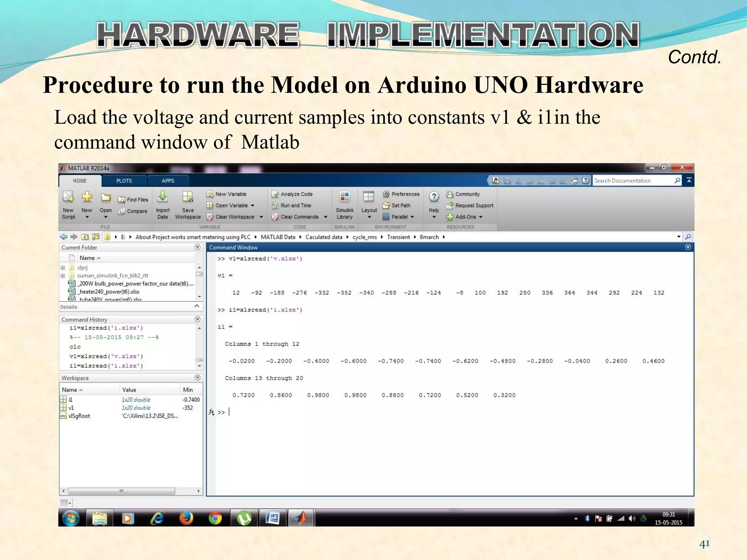Open MATLAB Preferences
The height and width of the screenshot is (560, 747).
(x=401, y=194)
